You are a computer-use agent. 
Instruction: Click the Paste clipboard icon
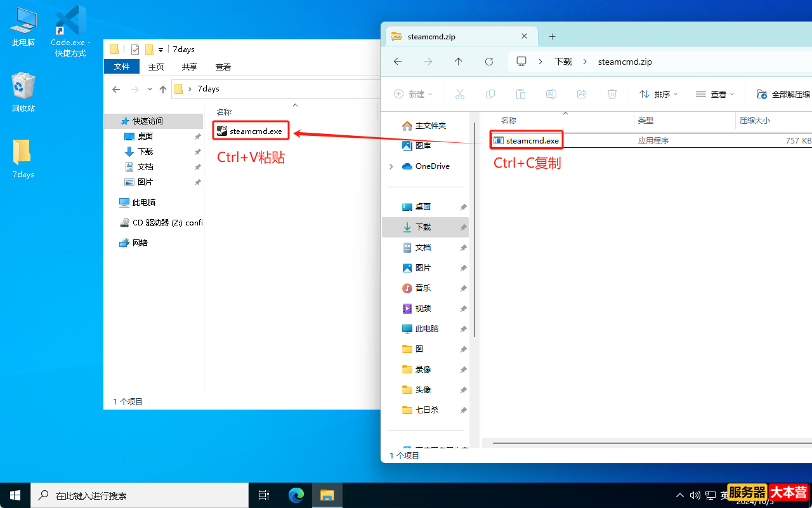tap(521, 94)
